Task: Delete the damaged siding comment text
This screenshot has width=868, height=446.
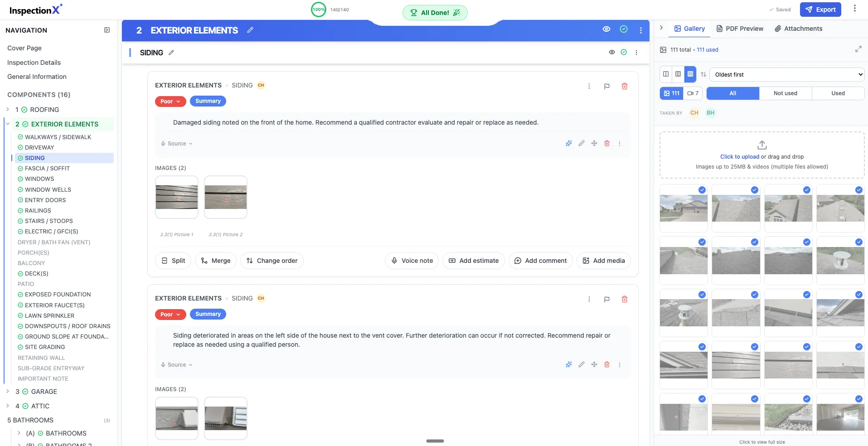Action: tap(606, 143)
